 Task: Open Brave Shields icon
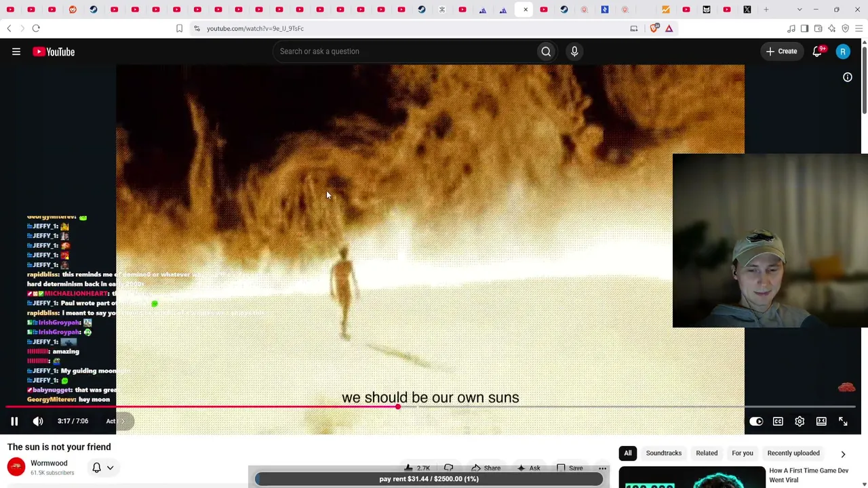pos(654,28)
